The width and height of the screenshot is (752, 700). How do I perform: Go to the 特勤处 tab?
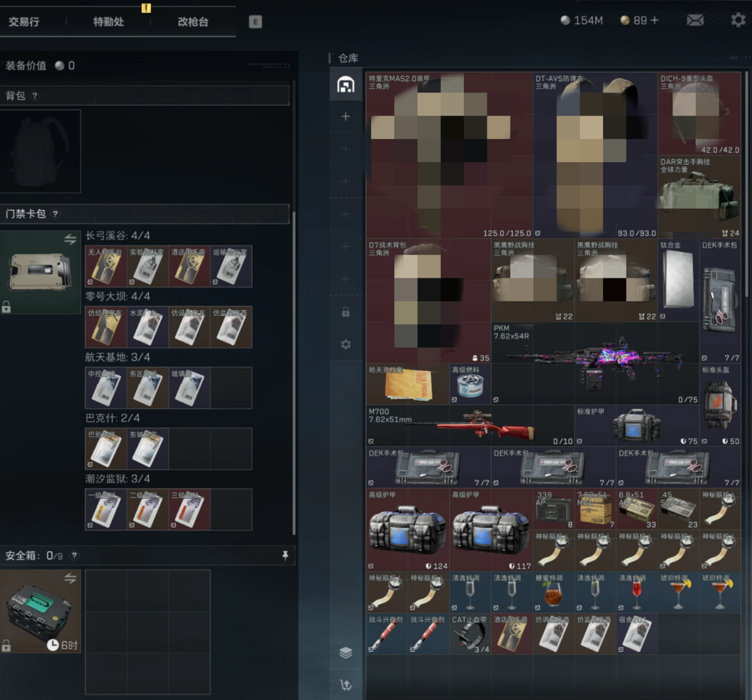[x=109, y=22]
